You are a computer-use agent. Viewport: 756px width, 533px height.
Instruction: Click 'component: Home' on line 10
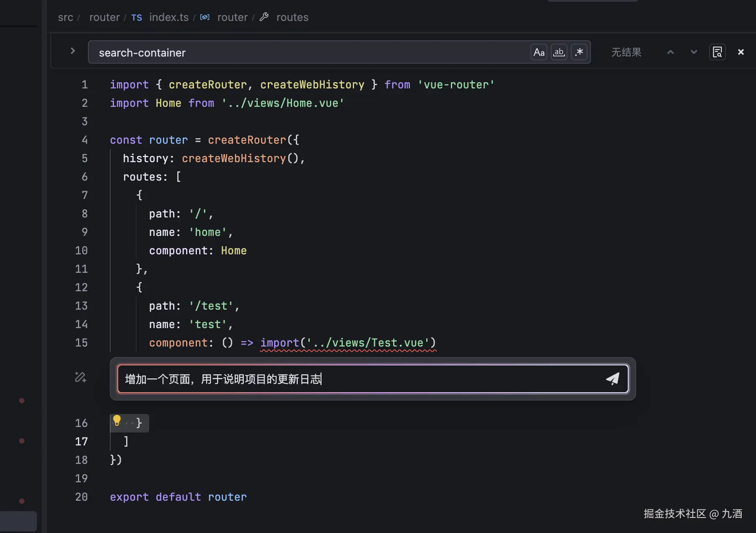(x=198, y=251)
